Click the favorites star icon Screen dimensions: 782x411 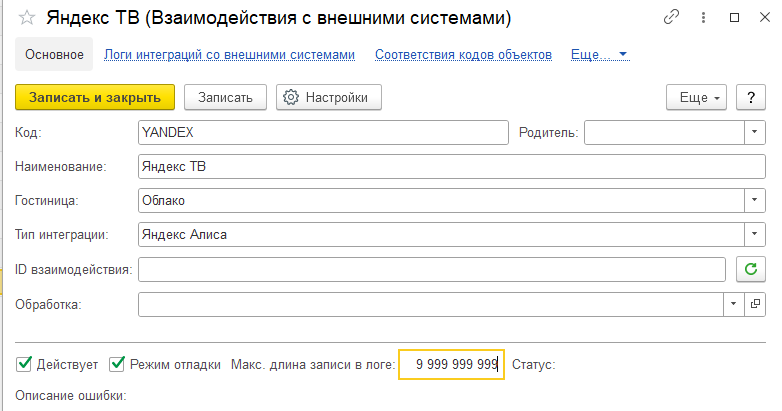point(27,18)
